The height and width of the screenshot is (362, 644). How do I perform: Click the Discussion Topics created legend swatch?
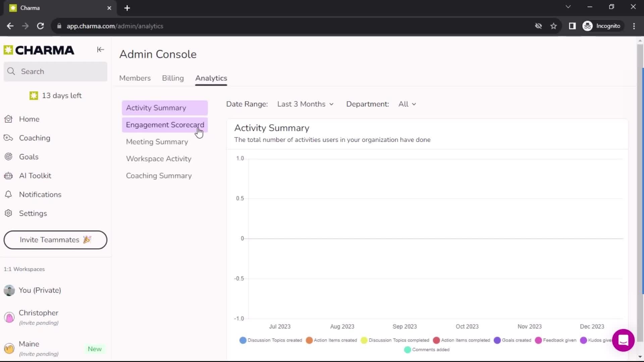click(x=243, y=340)
